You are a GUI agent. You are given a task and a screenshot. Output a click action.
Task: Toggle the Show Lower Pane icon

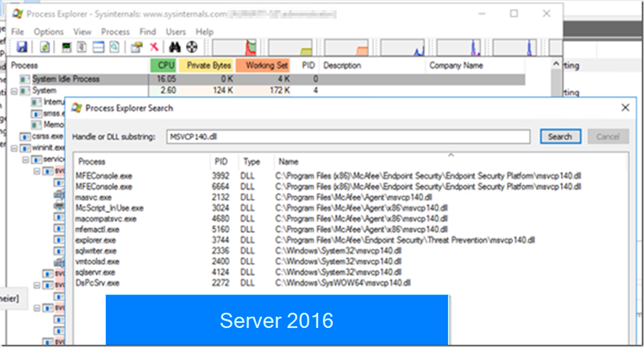pos(99,47)
